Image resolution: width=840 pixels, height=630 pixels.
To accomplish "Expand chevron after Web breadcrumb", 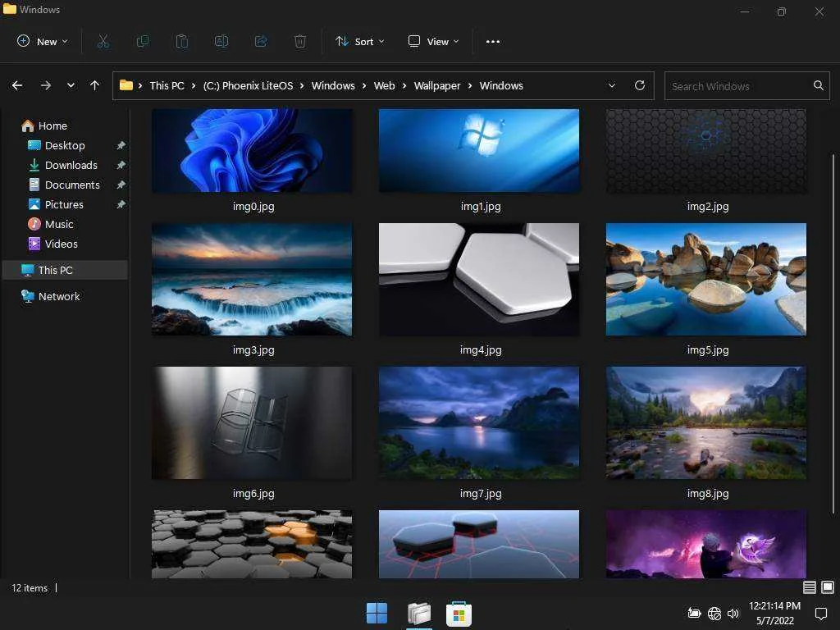I will click(404, 85).
